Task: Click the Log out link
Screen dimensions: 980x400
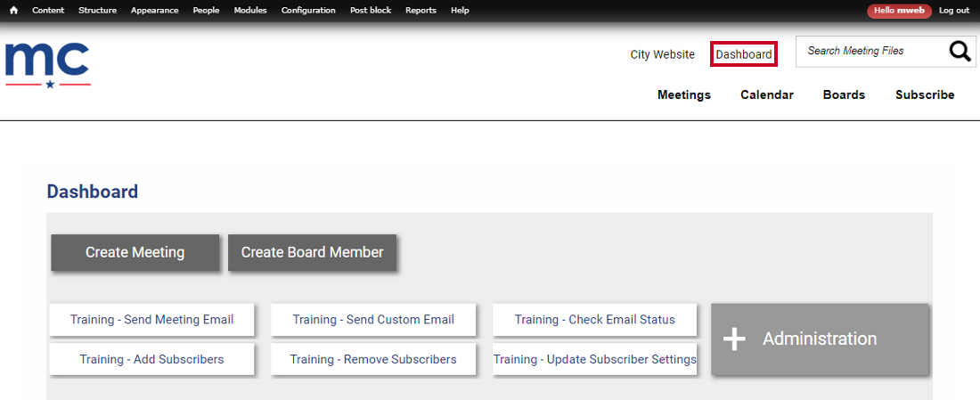Action: pyautogui.click(x=954, y=11)
